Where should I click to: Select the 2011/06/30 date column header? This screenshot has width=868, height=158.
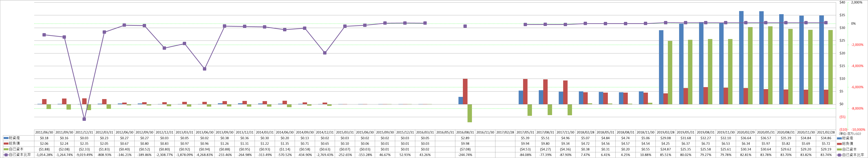(x=44, y=132)
